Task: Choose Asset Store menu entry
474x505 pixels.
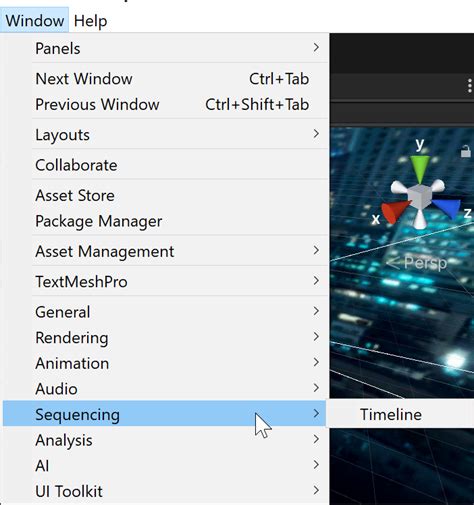Action: tap(164, 195)
